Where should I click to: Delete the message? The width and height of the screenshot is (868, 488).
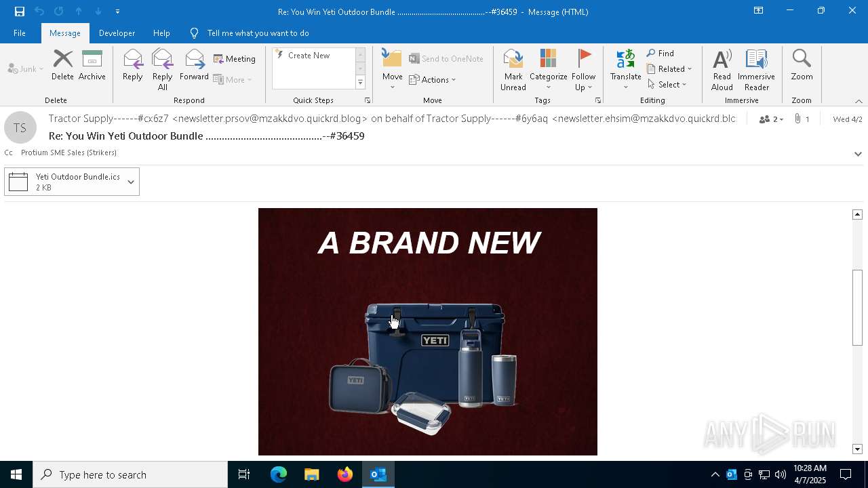click(x=62, y=65)
